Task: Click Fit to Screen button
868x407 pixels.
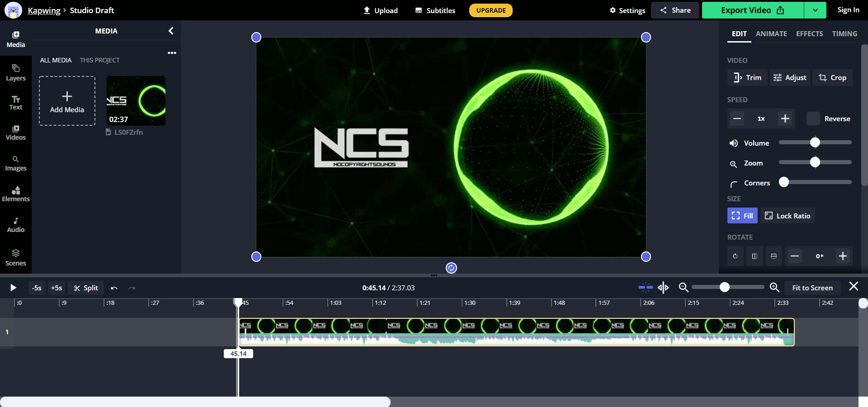Action: (812, 288)
